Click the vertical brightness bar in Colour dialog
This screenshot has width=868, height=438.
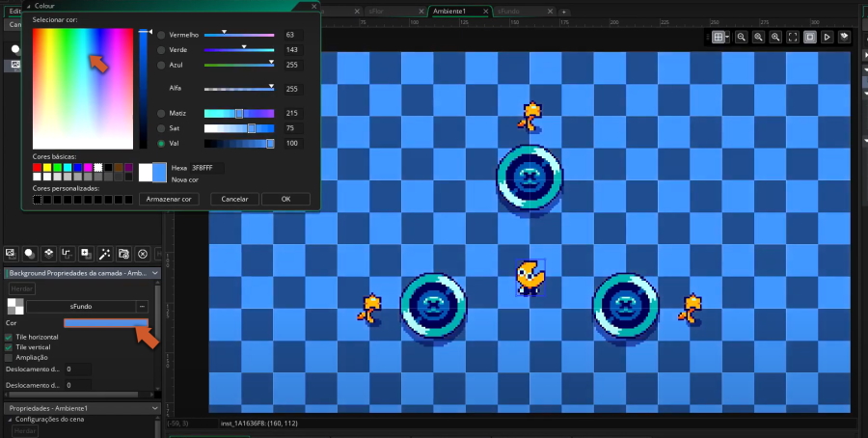coord(144,89)
